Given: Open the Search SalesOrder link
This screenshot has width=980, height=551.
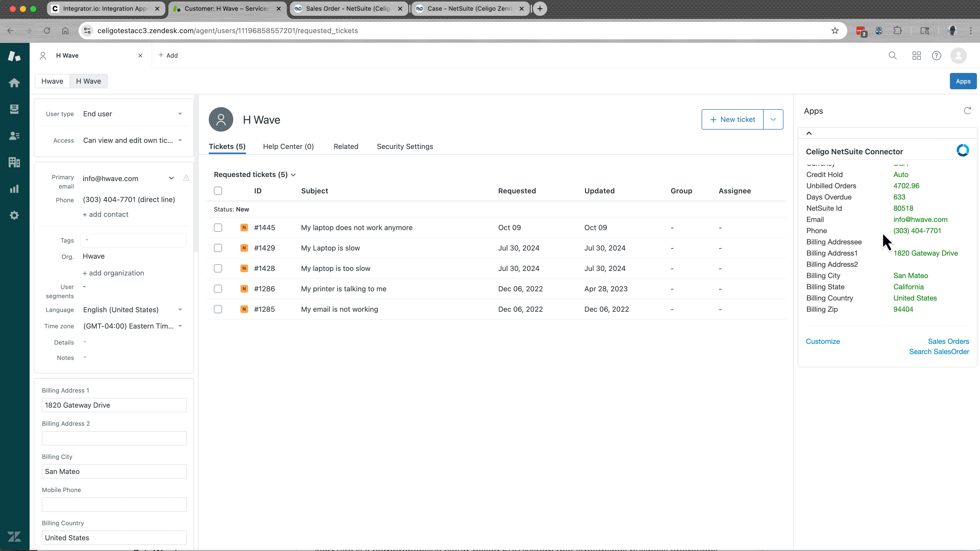Looking at the screenshot, I should (x=939, y=351).
